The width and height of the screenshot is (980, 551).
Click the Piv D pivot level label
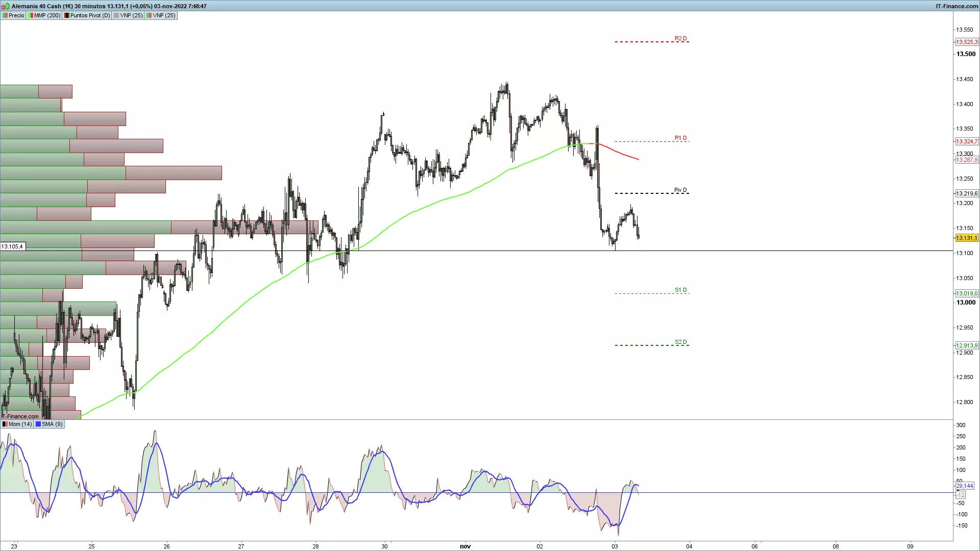(680, 190)
